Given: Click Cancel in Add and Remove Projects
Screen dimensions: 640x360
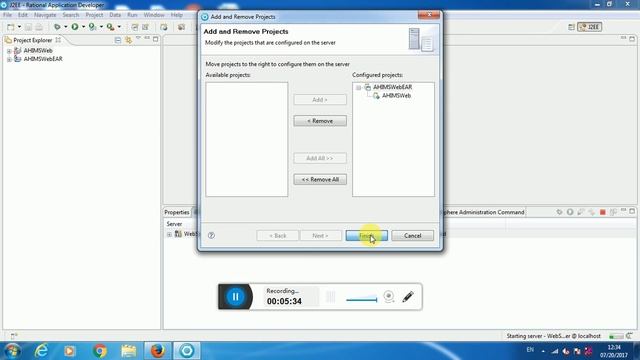Looking at the screenshot, I should (x=412, y=236).
